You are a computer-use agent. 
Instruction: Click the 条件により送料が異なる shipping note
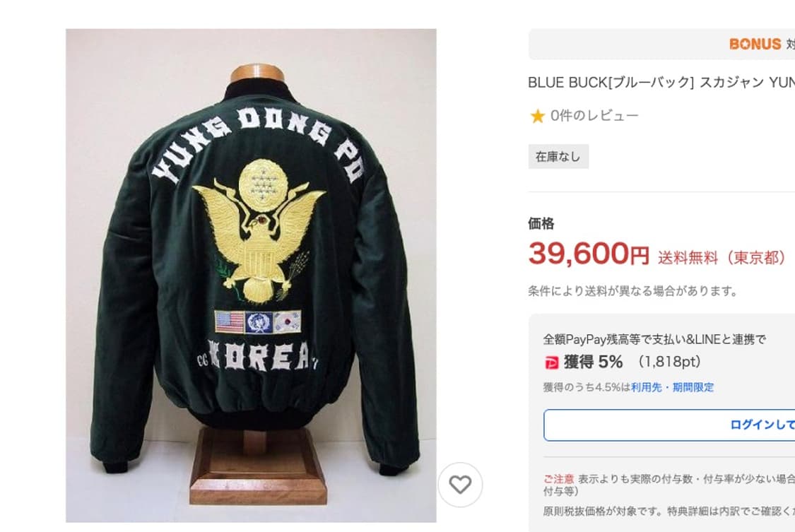[x=632, y=291]
